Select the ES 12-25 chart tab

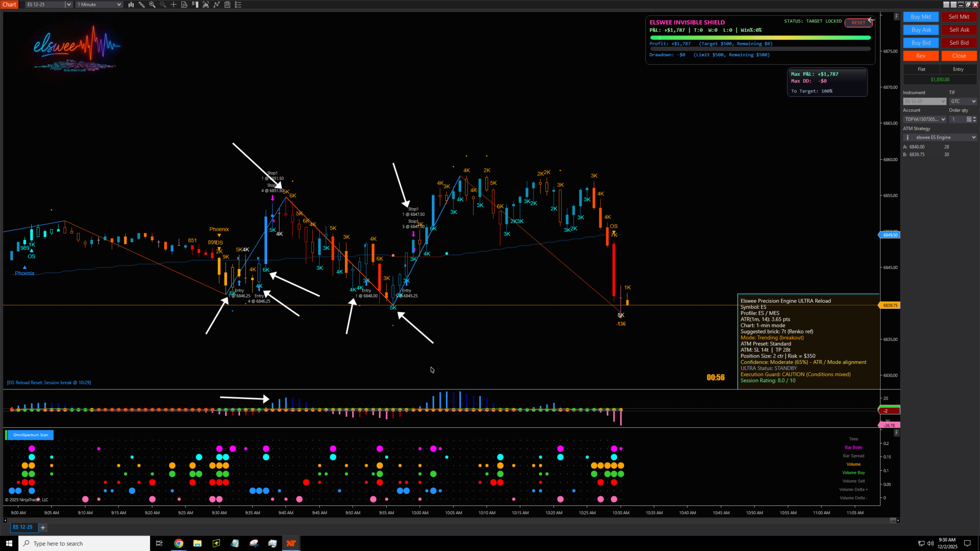(x=23, y=527)
